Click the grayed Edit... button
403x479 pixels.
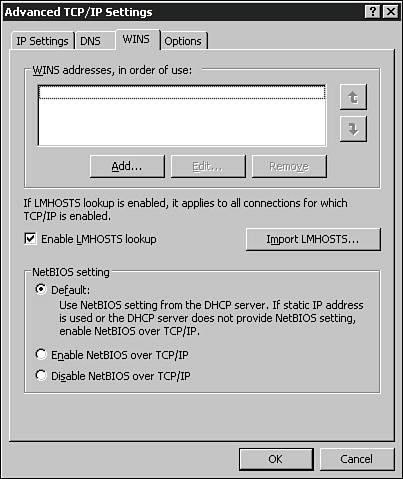click(x=208, y=166)
